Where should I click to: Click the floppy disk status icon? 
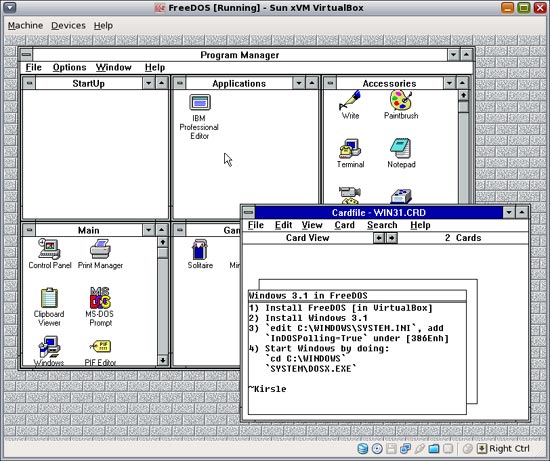click(391, 448)
